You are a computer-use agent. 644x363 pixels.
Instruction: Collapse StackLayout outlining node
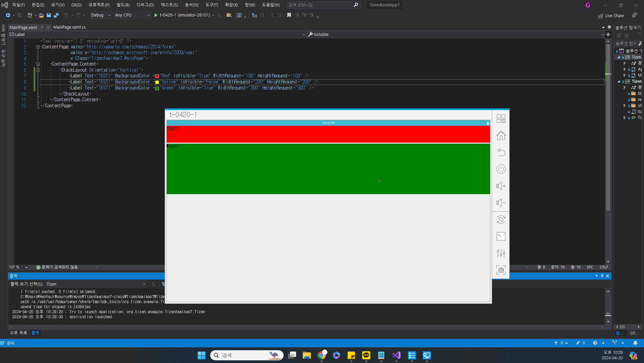[x=38, y=70]
